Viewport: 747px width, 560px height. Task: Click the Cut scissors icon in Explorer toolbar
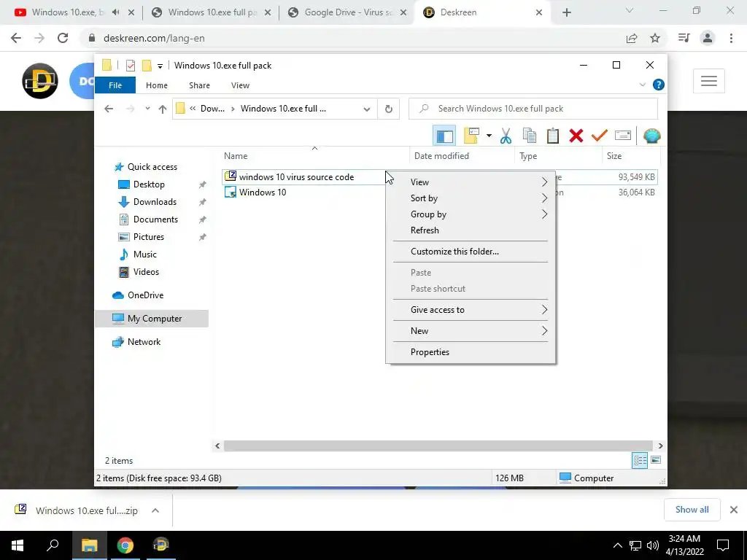click(x=506, y=136)
